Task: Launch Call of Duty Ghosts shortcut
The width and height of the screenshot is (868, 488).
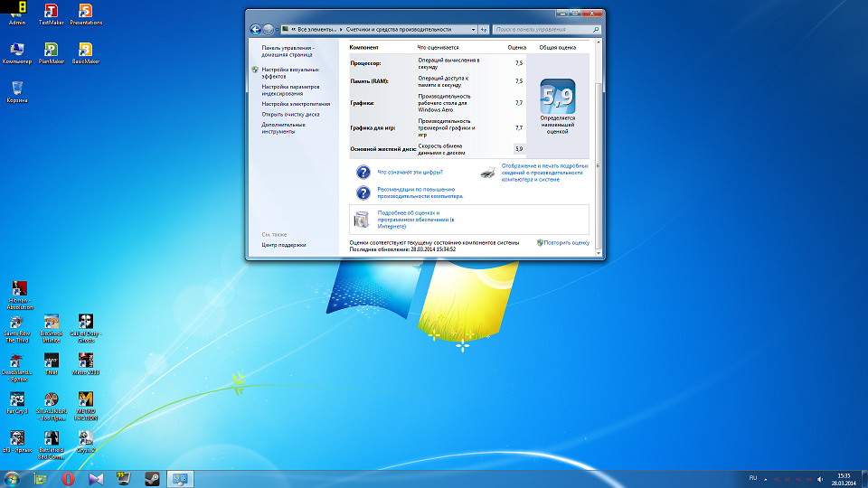Action: click(86, 329)
